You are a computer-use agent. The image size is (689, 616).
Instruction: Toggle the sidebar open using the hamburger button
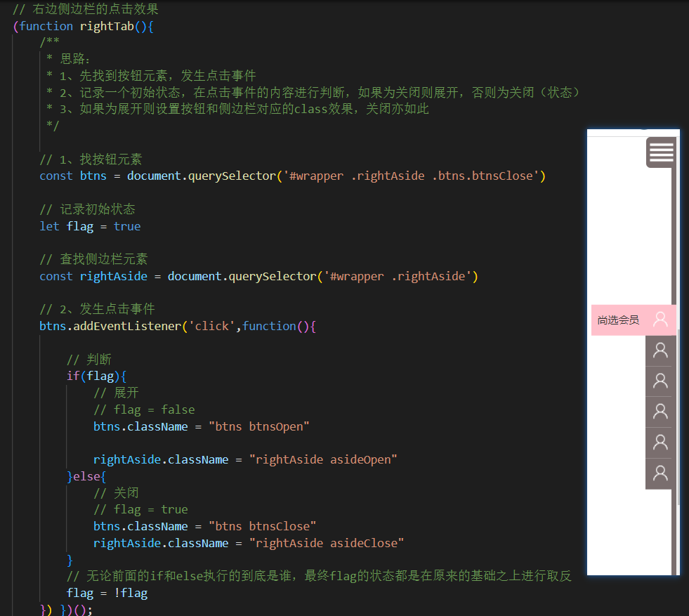(x=660, y=152)
